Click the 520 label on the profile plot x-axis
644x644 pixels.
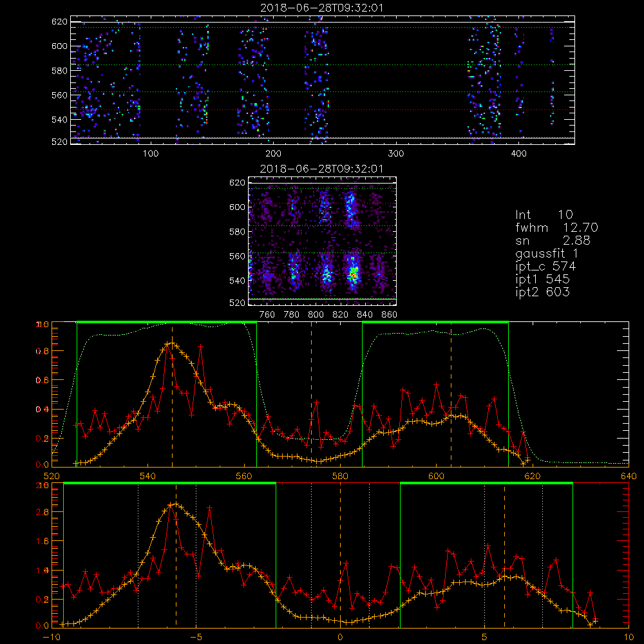point(52,476)
